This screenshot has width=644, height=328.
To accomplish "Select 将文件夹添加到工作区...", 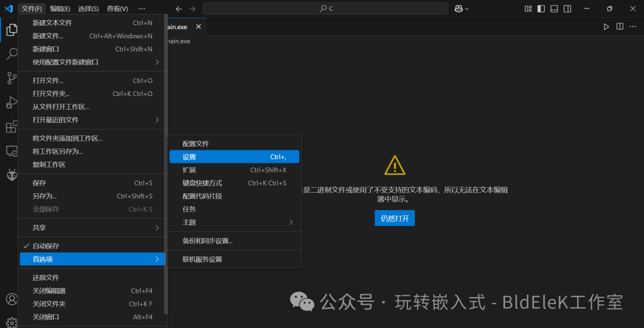I will click(x=92, y=138).
